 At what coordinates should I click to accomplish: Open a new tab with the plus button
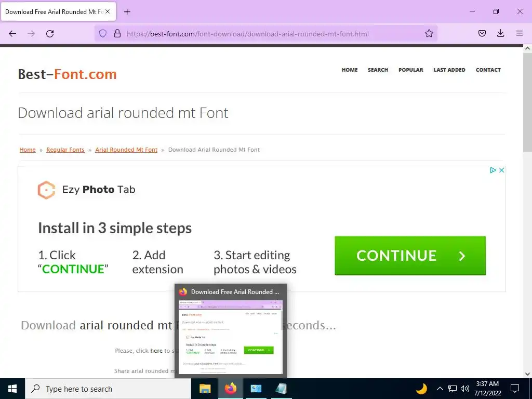pos(127,12)
